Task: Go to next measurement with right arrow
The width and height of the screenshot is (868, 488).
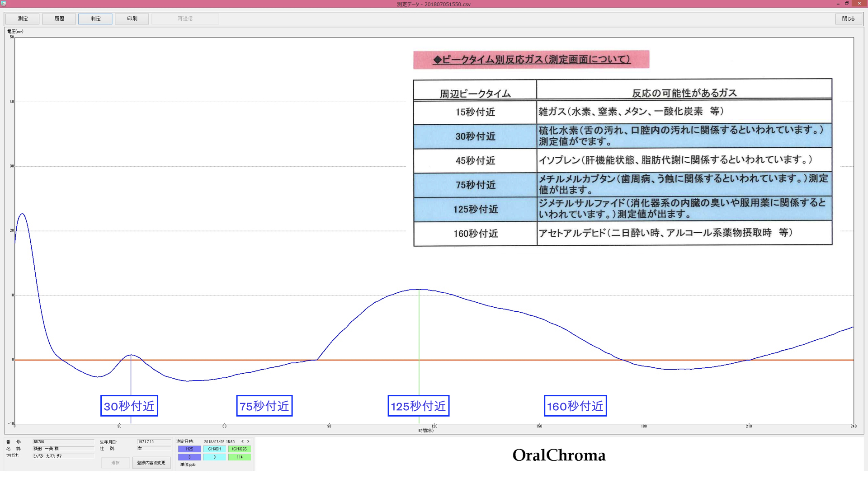Action: (x=248, y=441)
